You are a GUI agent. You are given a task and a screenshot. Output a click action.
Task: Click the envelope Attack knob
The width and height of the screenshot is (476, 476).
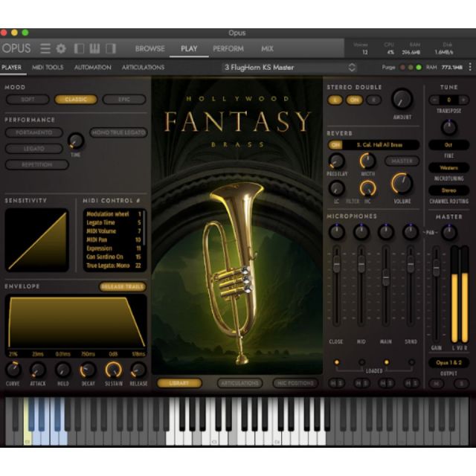click(x=38, y=370)
